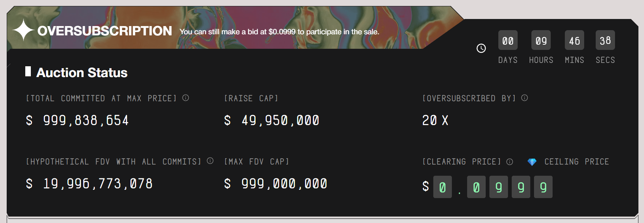
Task: Open the Clearing Price info icon
Action: [510, 162]
